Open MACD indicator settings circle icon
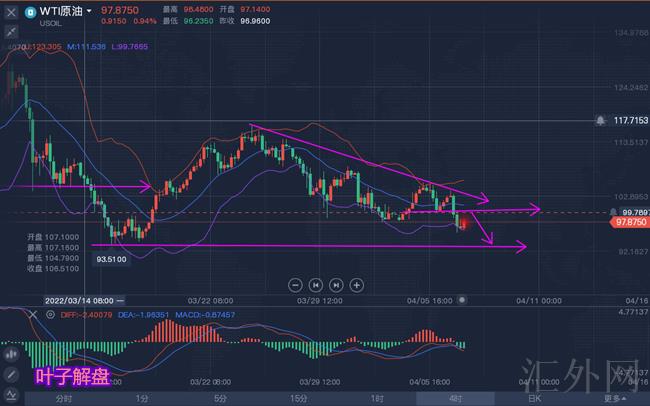 pos(50,315)
